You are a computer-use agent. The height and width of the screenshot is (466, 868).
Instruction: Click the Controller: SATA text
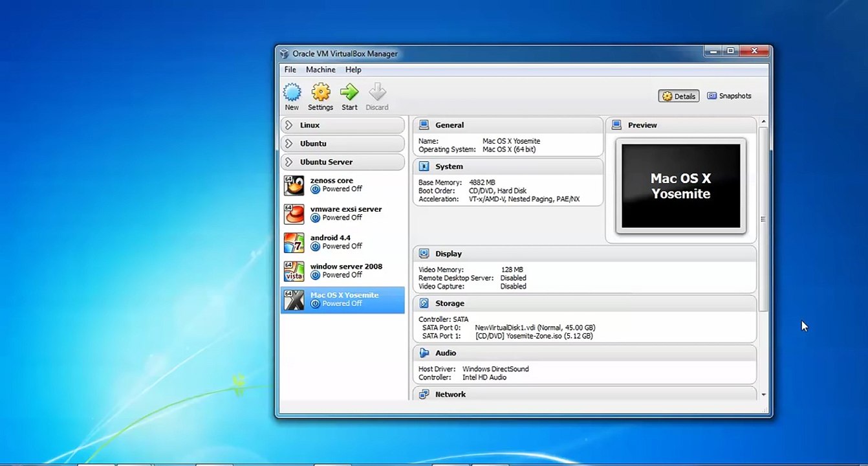(x=443, y=319)
